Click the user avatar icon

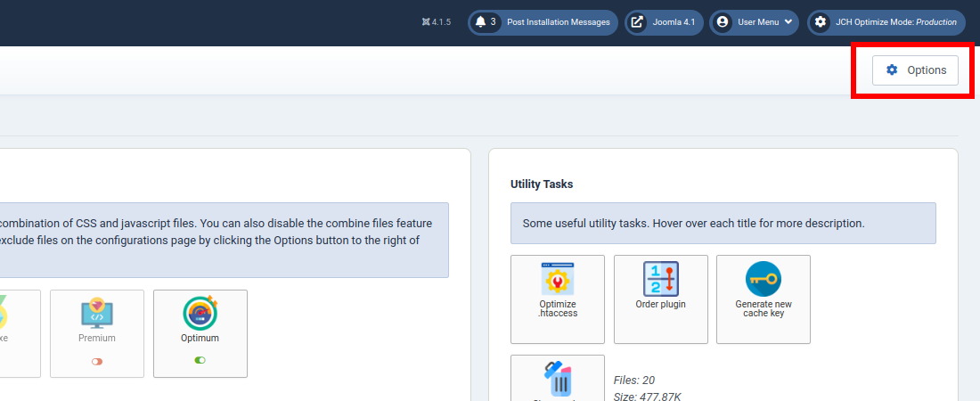(x=723, y=22)
